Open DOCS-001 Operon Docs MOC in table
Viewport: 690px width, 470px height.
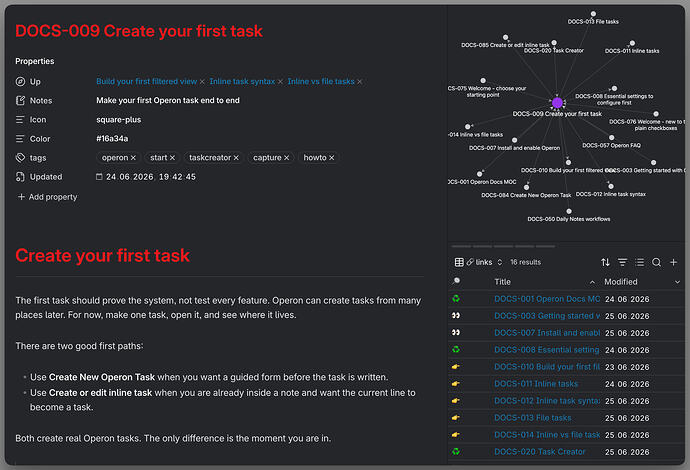tap(547, 299)
